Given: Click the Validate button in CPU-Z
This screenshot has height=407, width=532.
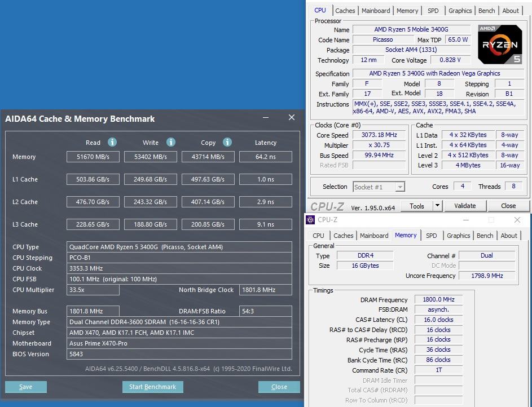Looking at the screenshot, I should point(465,206).
